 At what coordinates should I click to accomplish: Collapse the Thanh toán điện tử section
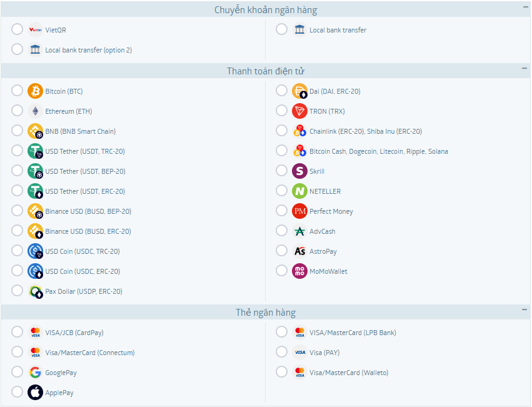click(x=524, y=68)
